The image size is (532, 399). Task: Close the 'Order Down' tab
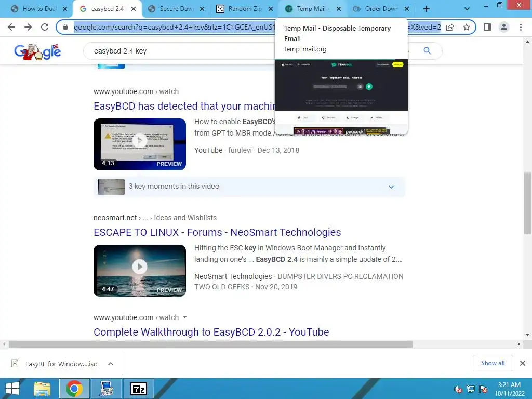click(407, 9)
